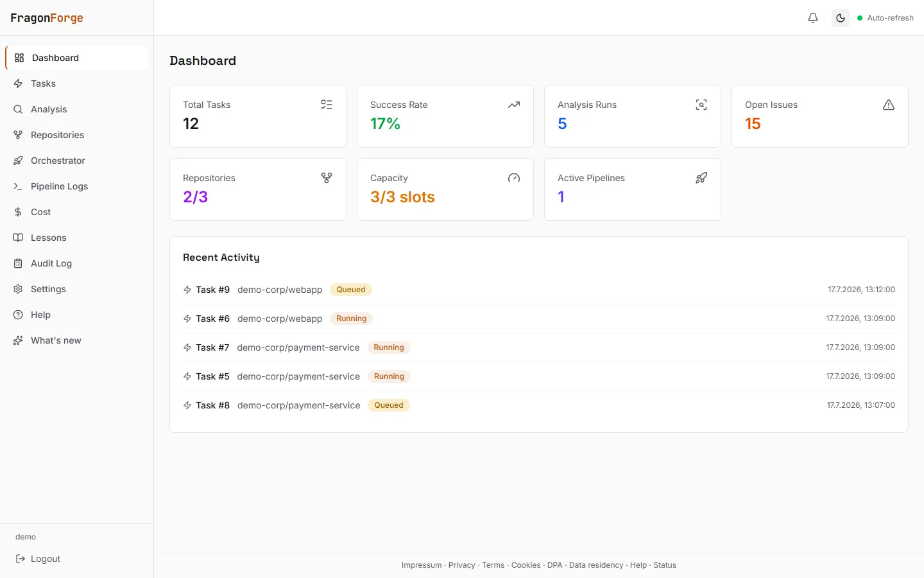This screenshot has width=924, height=578.
Task: Open the Tasks menu label
Action: pyautogui.click(x=43, y=83)
